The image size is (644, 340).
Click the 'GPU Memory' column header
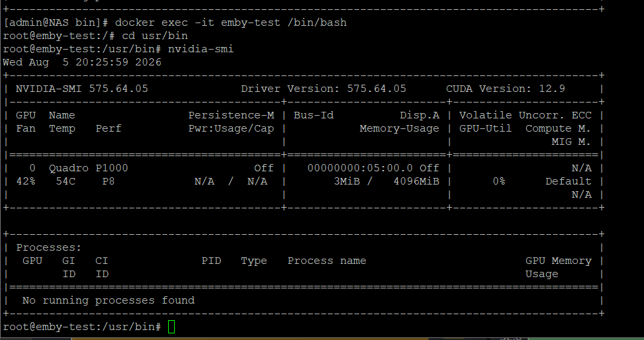tap(559, 261)
